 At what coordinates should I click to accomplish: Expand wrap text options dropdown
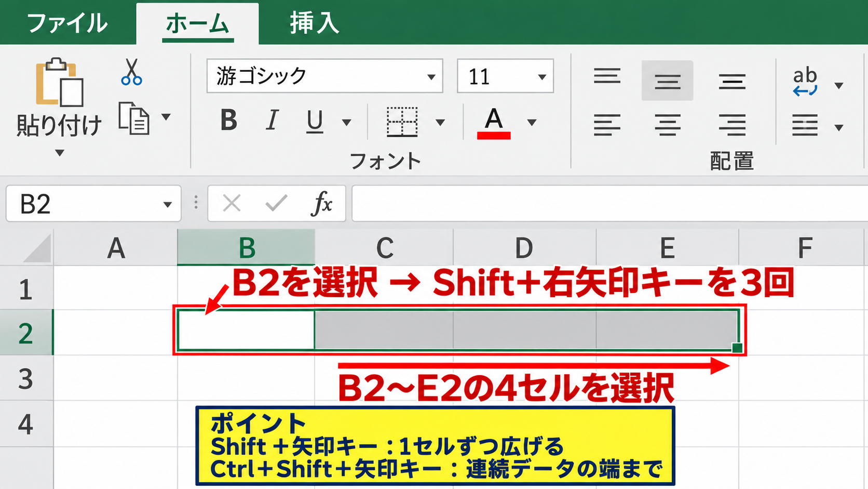(x=839, y=86)
